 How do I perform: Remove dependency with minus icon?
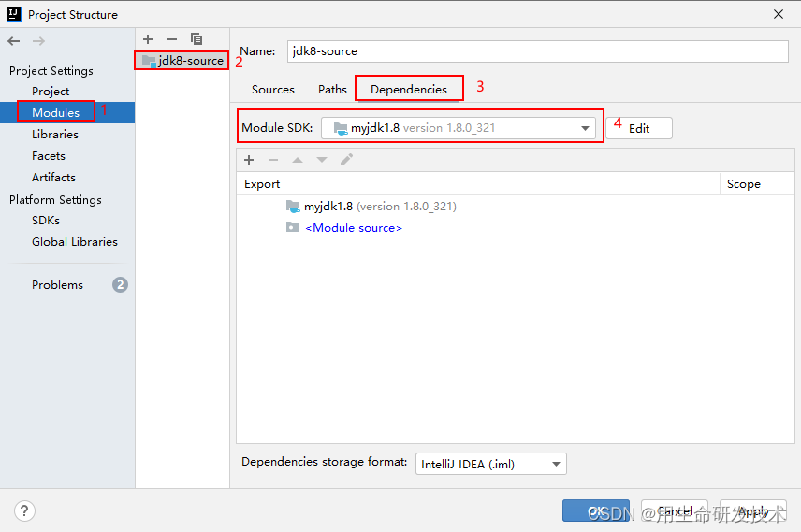[273, 160]
